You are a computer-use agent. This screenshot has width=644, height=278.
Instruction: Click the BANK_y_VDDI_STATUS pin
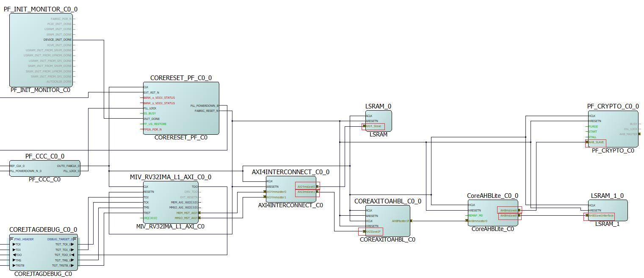(159, 103)
